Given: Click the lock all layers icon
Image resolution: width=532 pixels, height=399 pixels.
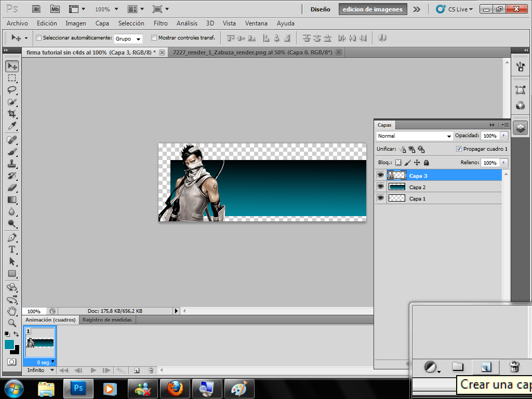Looking at the screenshot, I should pyautogui.click(x=427, y=163).
